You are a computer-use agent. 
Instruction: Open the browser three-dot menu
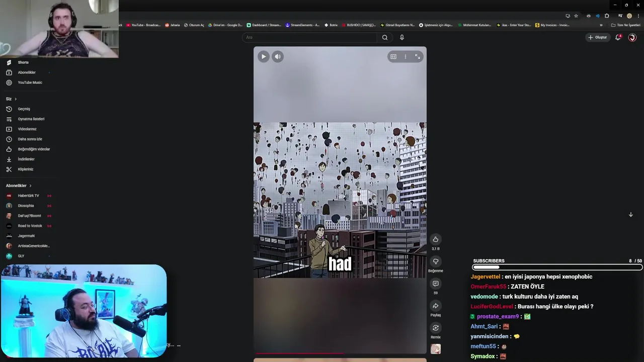(x=638, y=16)
